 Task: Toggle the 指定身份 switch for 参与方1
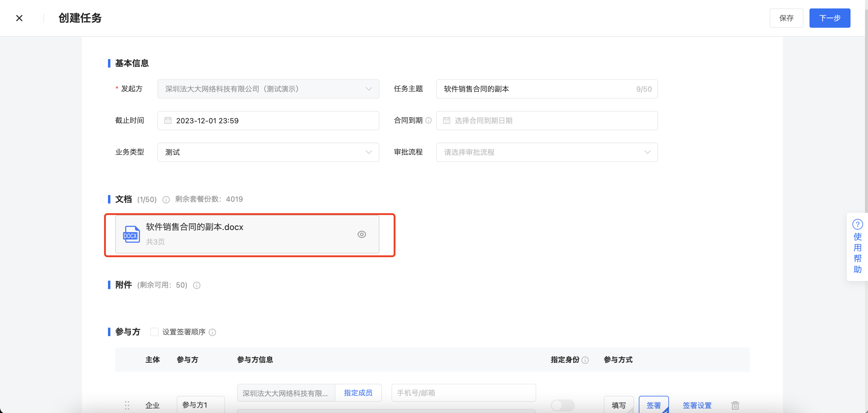coord(562,405)
